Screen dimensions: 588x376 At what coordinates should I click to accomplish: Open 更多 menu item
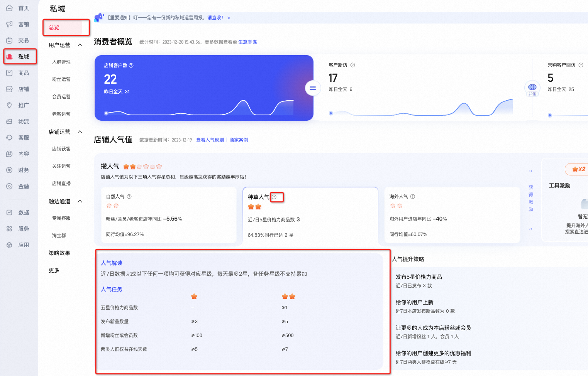(x=54, y=270)
